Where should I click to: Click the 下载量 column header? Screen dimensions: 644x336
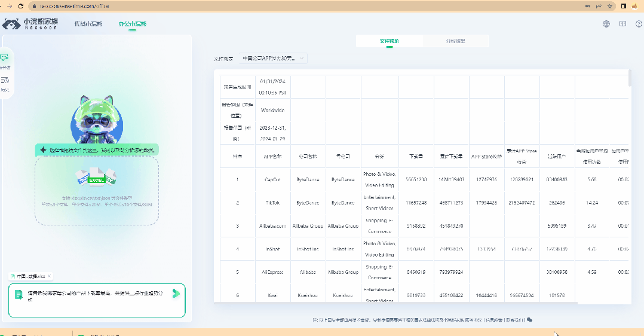point(416,156)
